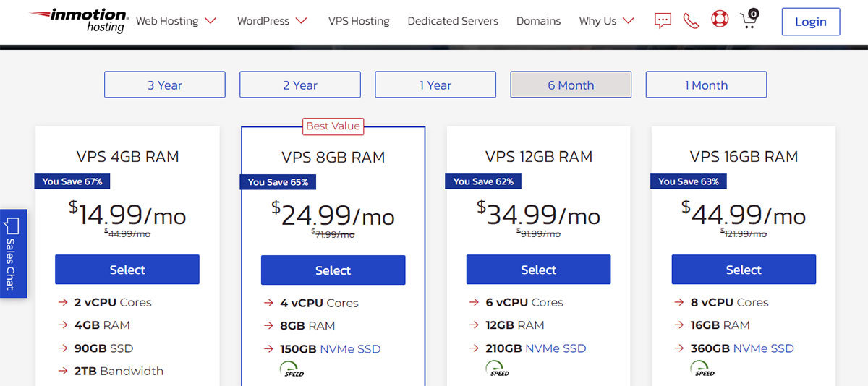The width and height of the screenshot is (868, 386).
Task: Click the You Save 63% label
Action: 689,181
